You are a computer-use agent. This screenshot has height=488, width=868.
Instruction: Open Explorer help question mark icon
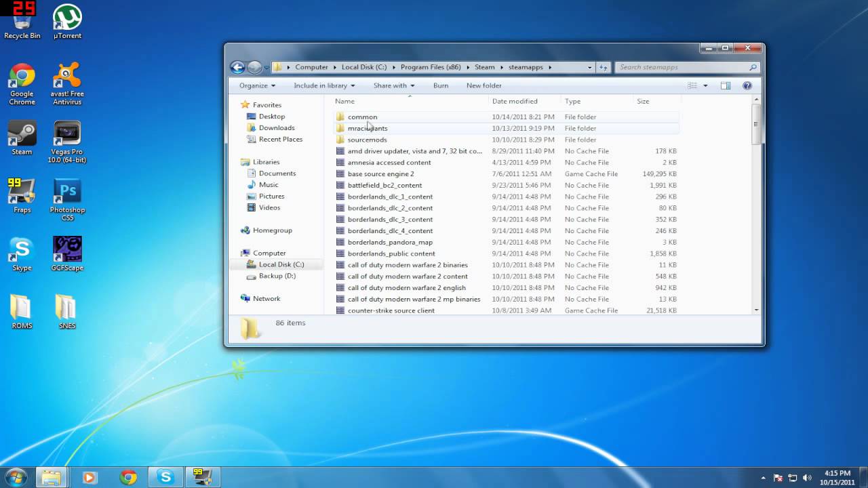(747, 85)
